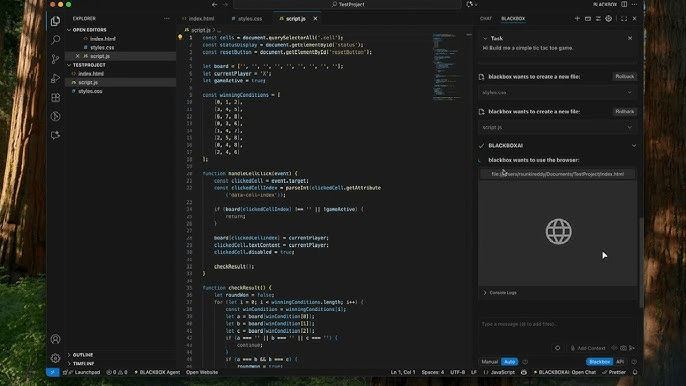Navigate back with the title bar arrow

click(x=214, y=4)
